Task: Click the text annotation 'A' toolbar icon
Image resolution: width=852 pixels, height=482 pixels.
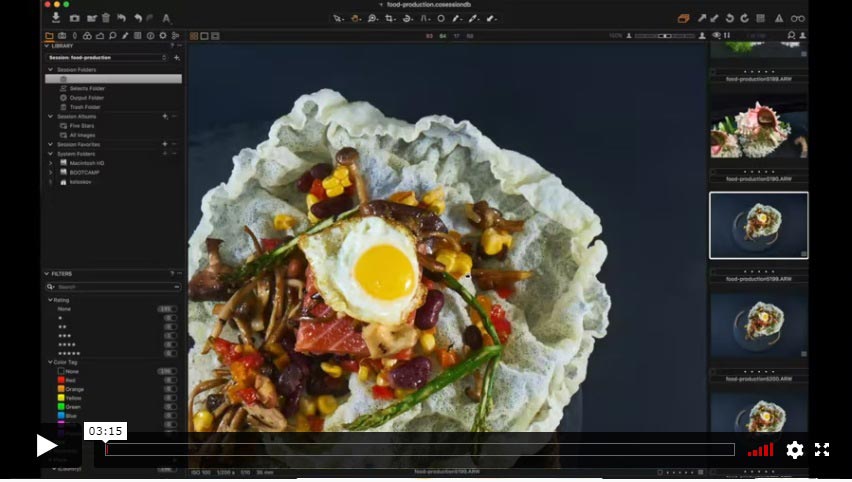Action: coord(166,18)
